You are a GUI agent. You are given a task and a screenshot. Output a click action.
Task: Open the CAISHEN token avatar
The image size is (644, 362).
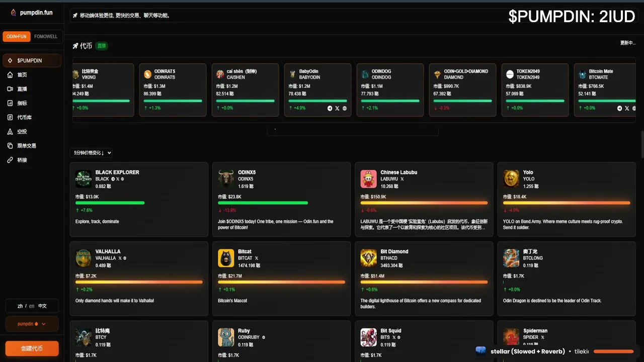click(x=220, y=74)
